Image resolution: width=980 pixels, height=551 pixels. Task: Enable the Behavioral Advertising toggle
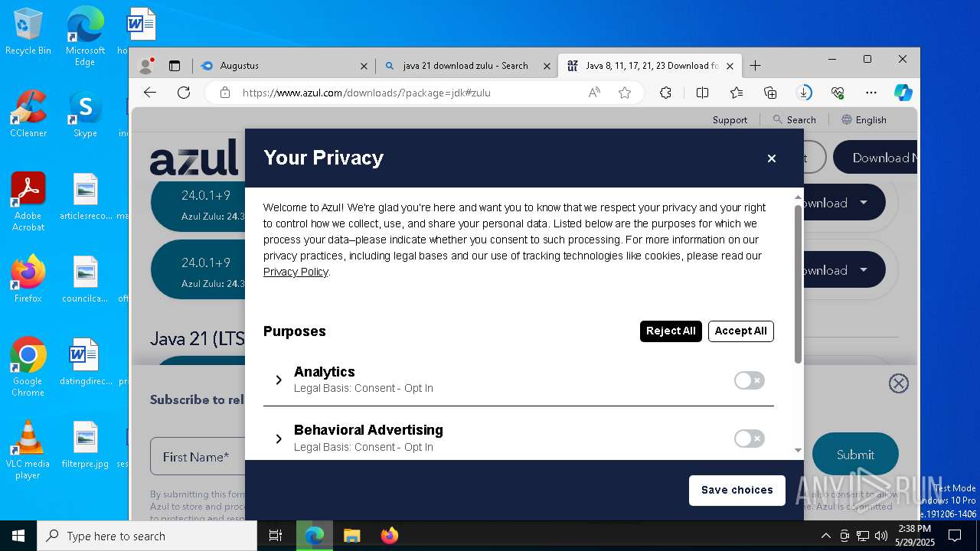(749, 439)
